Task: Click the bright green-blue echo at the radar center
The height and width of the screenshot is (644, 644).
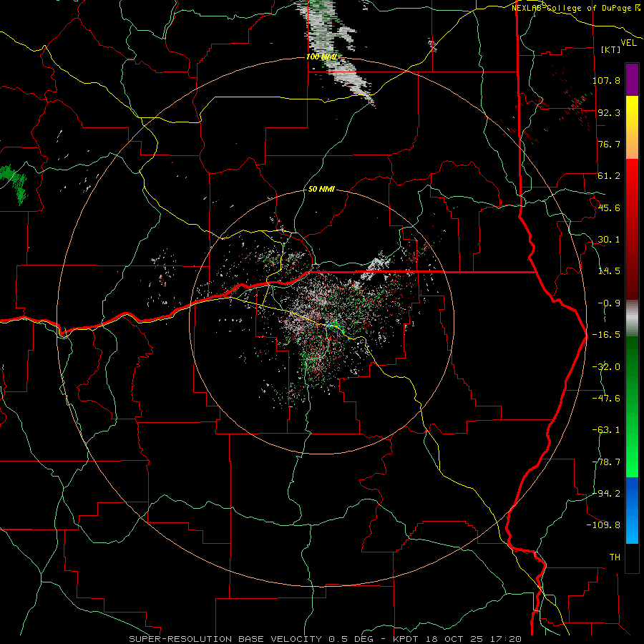Action: click(x=337, y=327)
